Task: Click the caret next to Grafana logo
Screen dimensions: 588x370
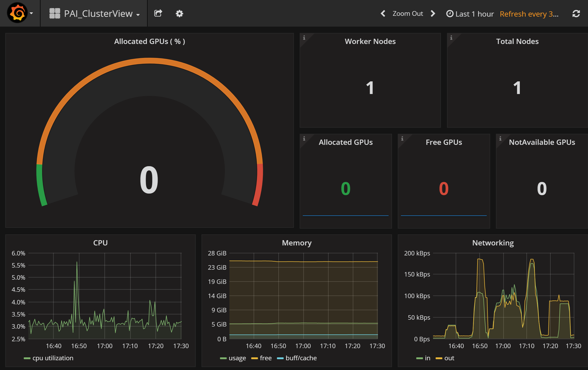Action: point(31,13)
